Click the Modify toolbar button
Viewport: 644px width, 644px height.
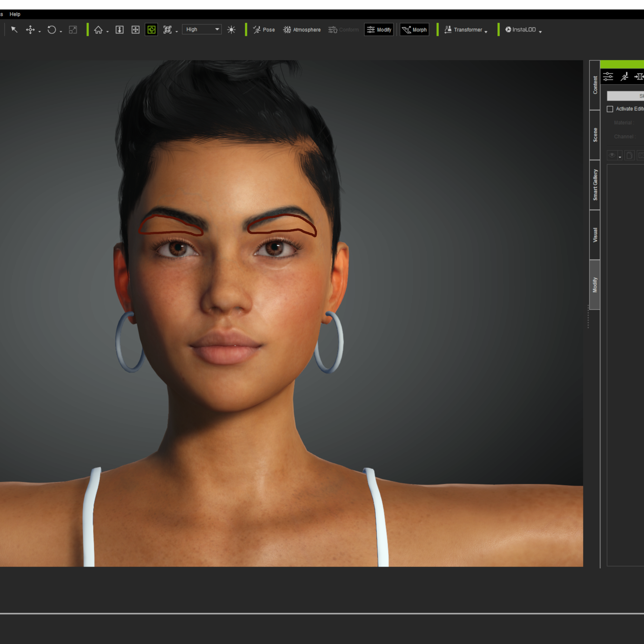click(x=379, y=30)
